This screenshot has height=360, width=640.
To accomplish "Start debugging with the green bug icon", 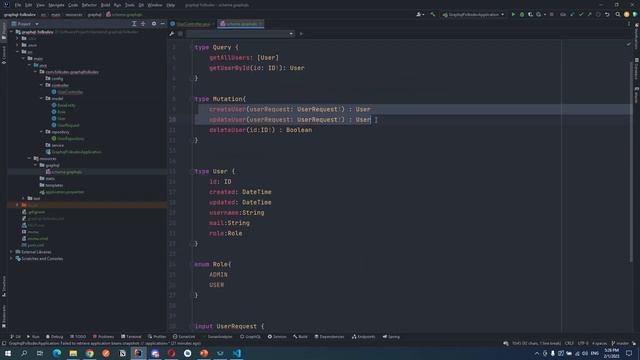I will [522, 14].
